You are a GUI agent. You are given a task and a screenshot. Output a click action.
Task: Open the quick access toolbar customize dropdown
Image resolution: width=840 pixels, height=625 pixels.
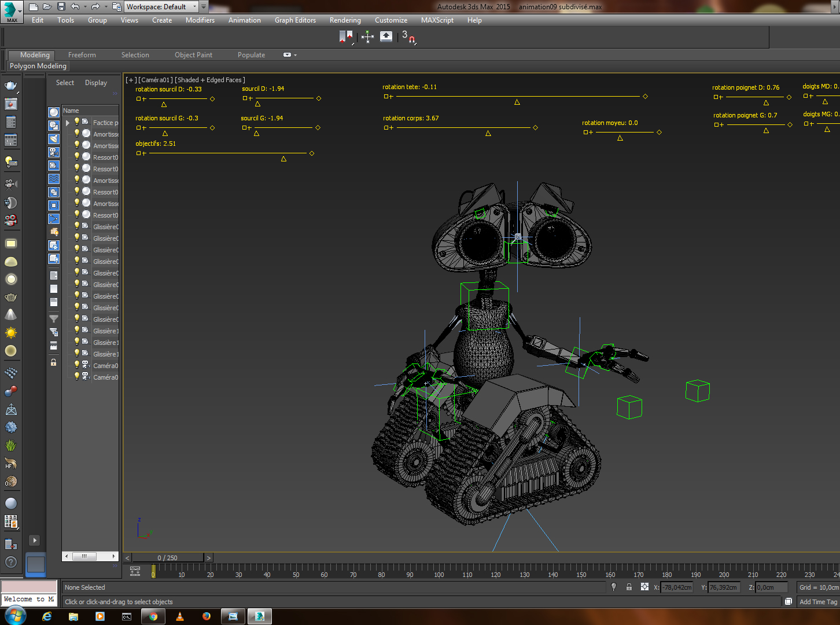[204, 7]
